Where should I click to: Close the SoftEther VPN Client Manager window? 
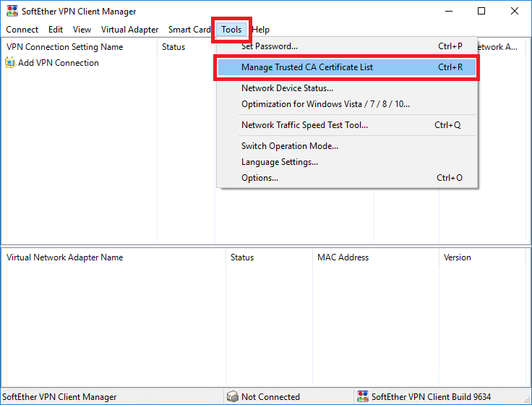click(515, 11)
